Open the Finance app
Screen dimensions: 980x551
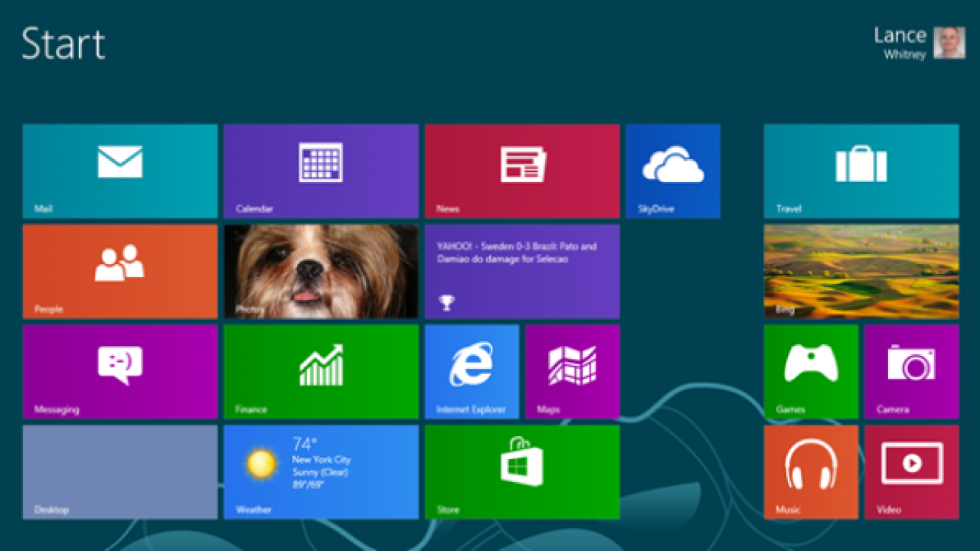pos(320,371)
